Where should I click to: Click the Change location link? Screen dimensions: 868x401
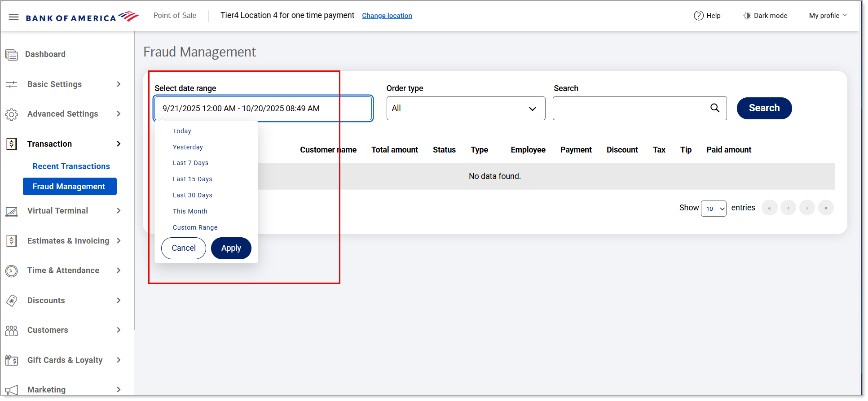pyautogui.click(x=387, y=16)
